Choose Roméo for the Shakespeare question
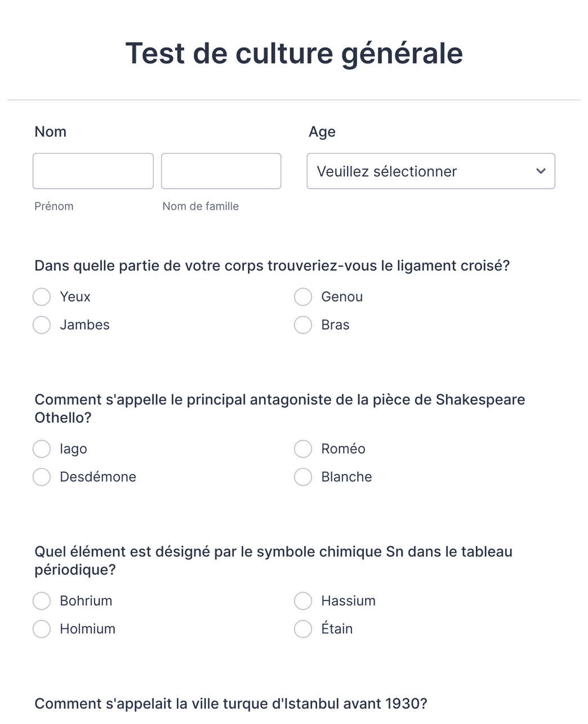Viewport: 588px width, 724px height. [x=302, y=448]
